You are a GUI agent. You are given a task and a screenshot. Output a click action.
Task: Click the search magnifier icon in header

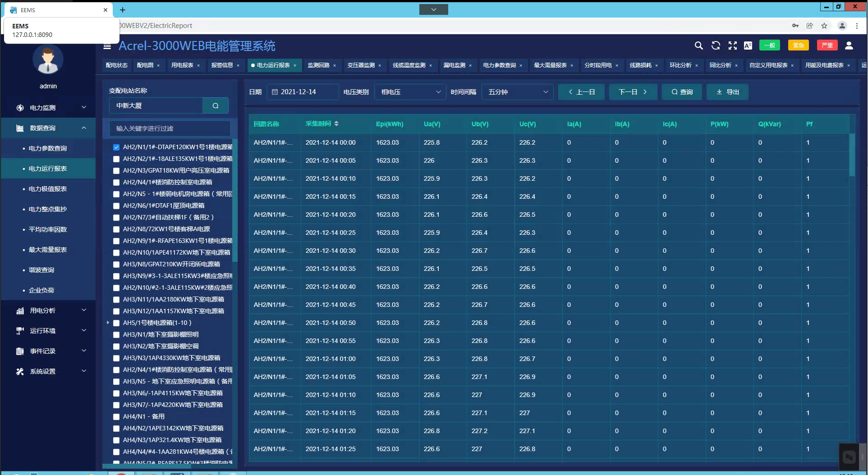[698, 46]
